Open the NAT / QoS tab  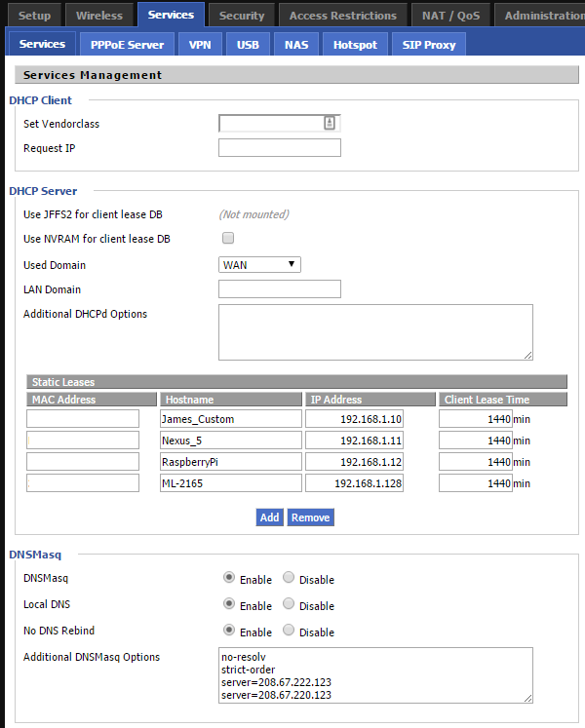tap(450, 16)
